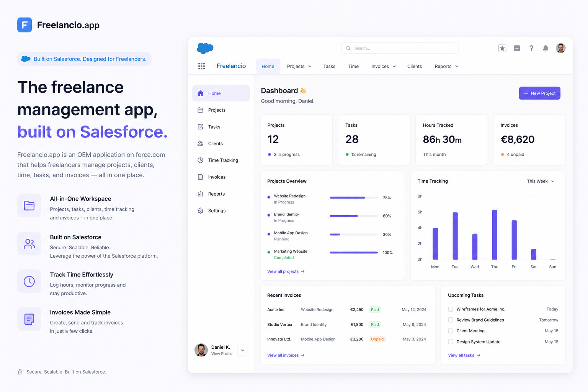Click the €8,620 invoices value
Screen dimensions: 588x392
coord(518,139)
